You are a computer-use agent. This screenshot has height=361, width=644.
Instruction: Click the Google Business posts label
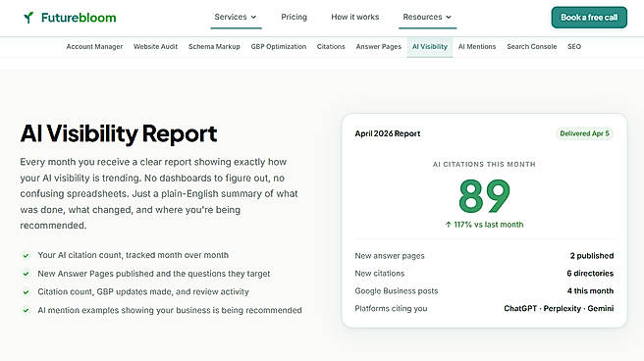coord(397,290)
